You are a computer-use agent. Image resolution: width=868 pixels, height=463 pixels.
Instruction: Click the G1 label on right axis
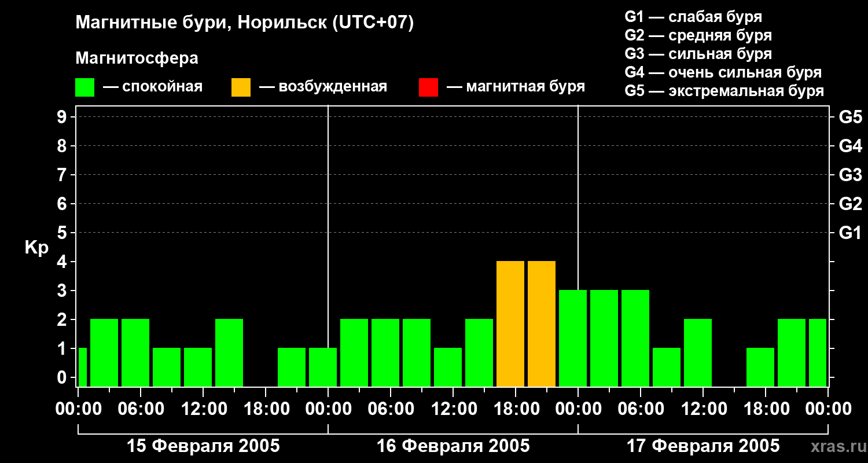click(850, 233)
